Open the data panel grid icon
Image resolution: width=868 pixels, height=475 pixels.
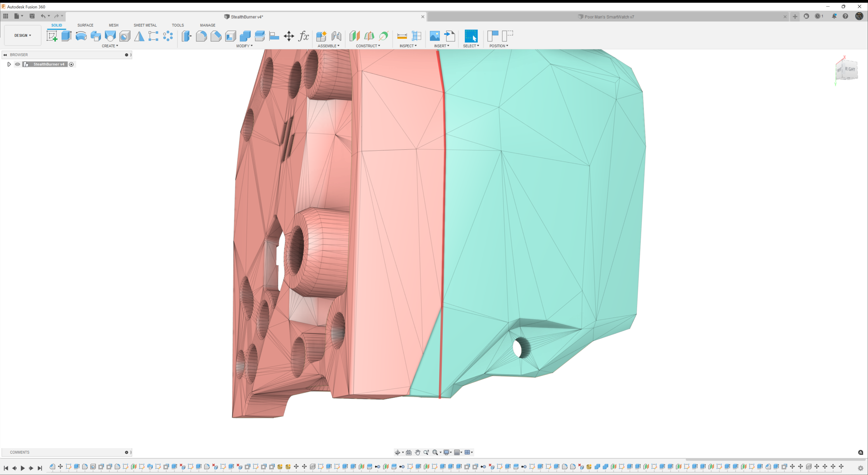point(6,16)
